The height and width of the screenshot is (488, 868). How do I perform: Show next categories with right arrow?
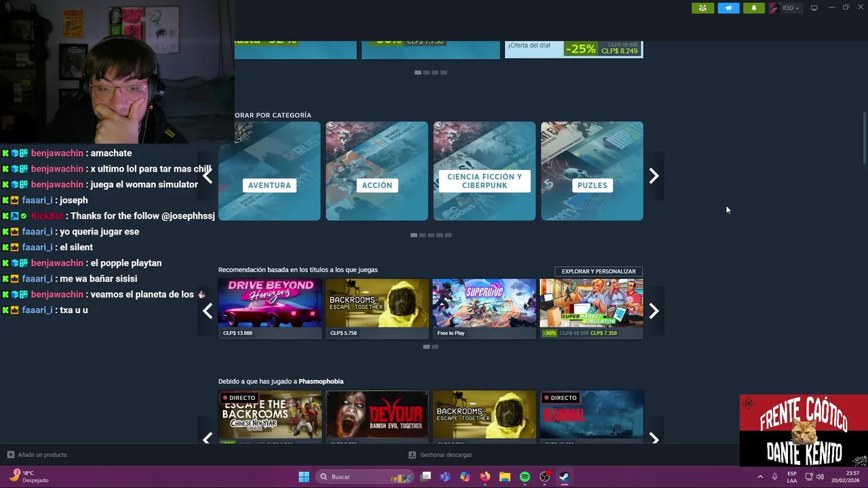pos(654,176)
